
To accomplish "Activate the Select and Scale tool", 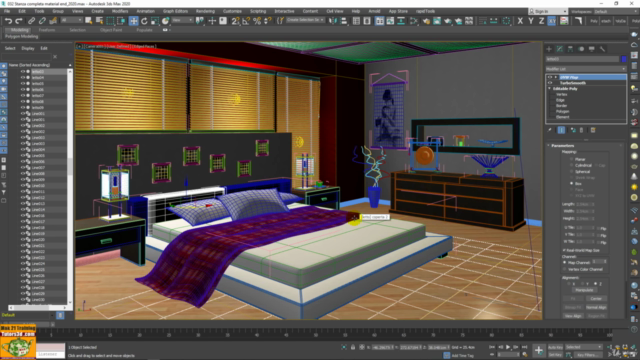I will pos(155,20).
